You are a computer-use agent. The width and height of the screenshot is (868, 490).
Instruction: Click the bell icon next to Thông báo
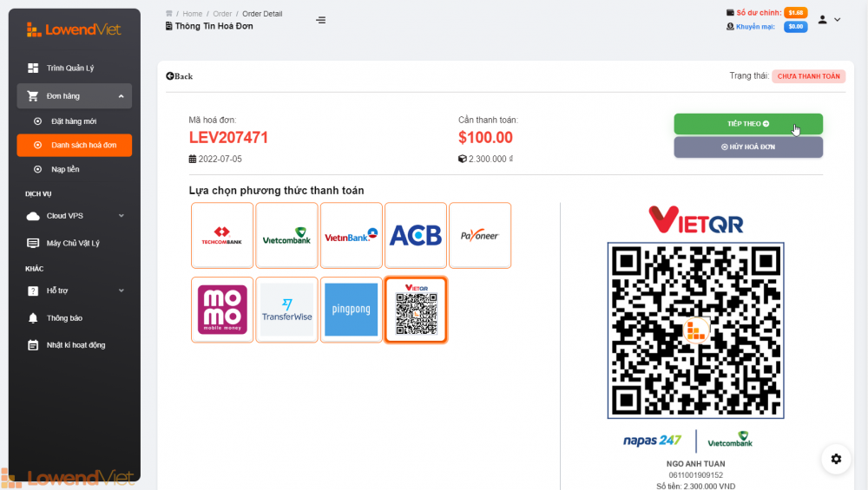pos(33,318)
